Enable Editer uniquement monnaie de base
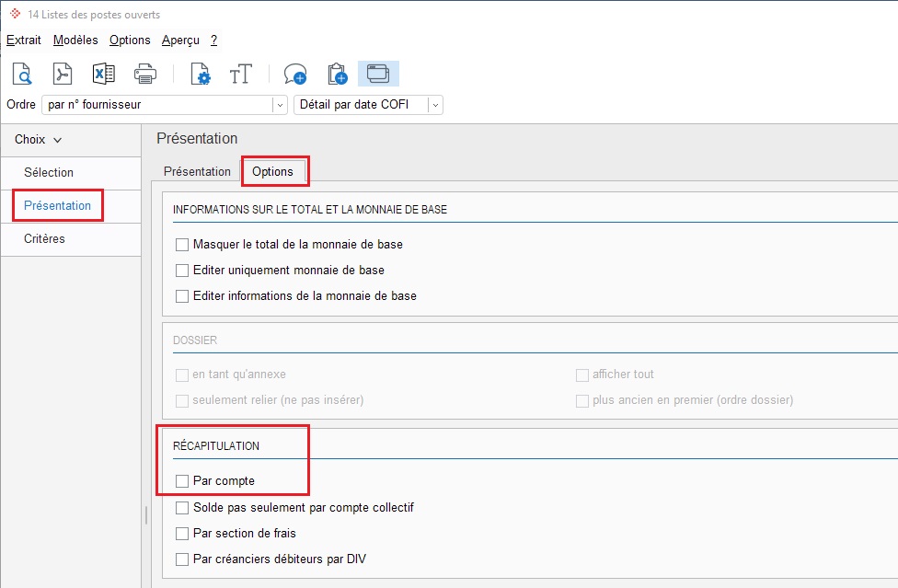This screenshot has width=898, height=588. pyautogui.click(x=182, y=271)
